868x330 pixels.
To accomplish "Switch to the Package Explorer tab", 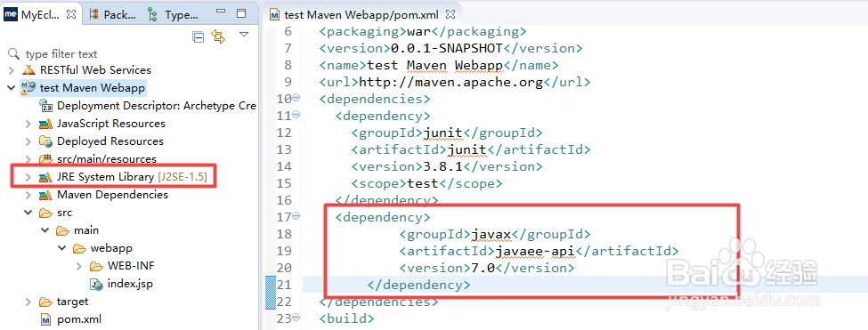I will coord(113,14).
